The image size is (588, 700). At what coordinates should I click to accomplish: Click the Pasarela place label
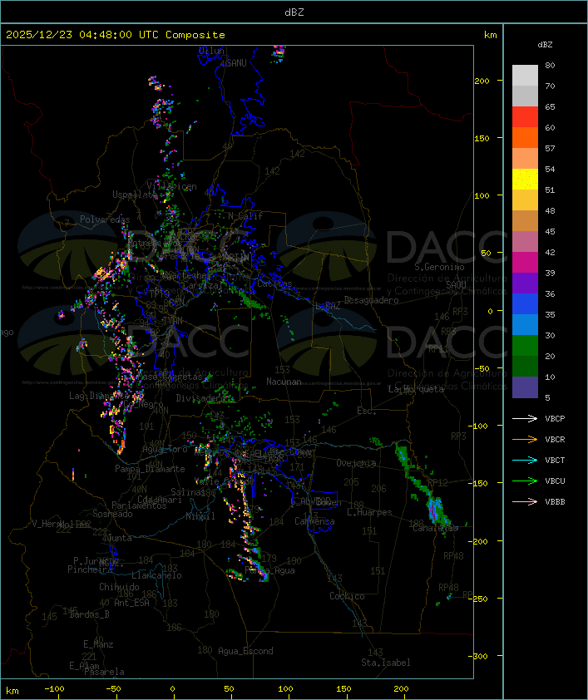[x=104, y=672]
